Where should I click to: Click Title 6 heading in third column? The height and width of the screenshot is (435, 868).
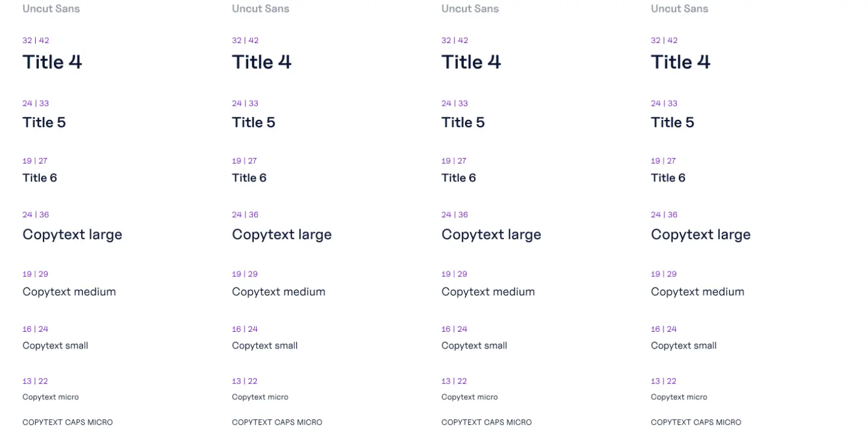tap(458, 178)
